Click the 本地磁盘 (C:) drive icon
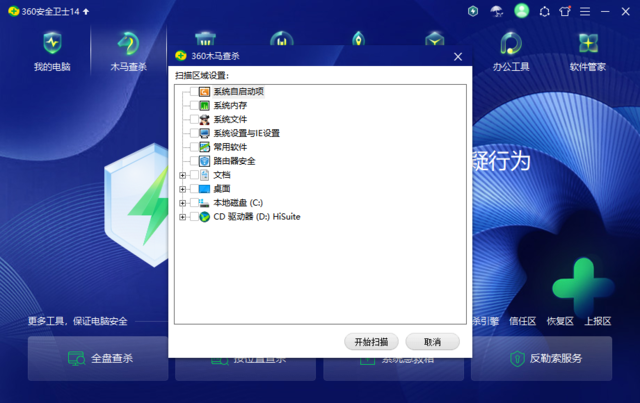 204,203
